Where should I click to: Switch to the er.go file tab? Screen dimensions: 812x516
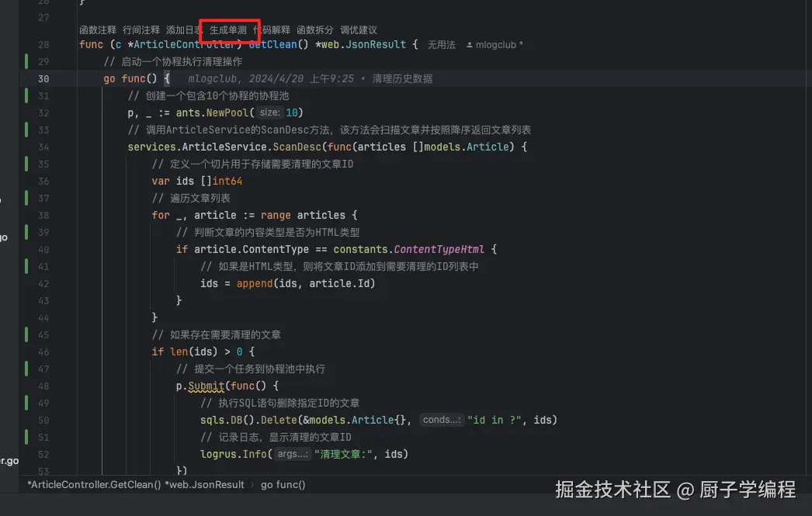tap(8, 459)
